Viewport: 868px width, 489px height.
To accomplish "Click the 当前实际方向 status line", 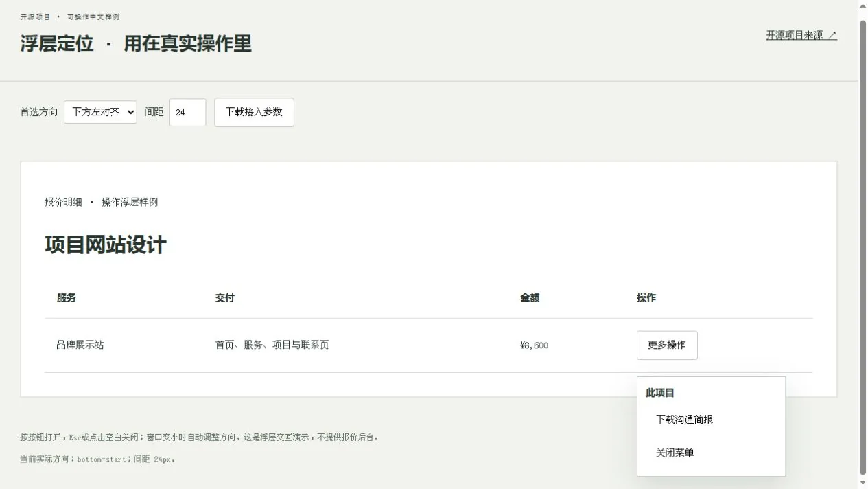I will click(97, 459).
